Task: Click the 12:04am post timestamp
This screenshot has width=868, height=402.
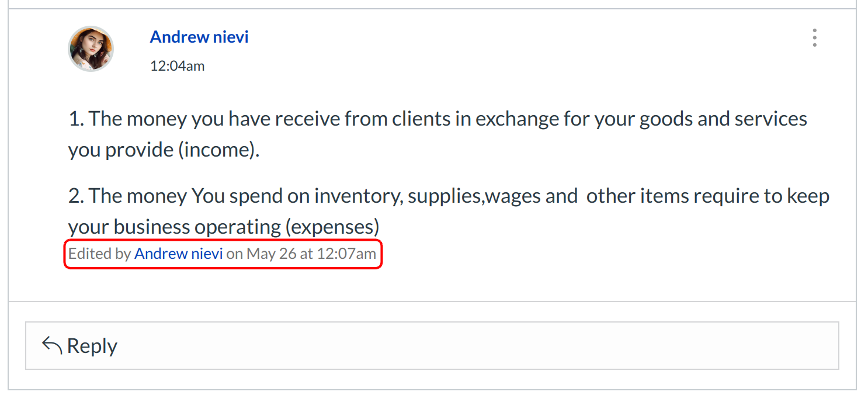Action: coord(178,66)
